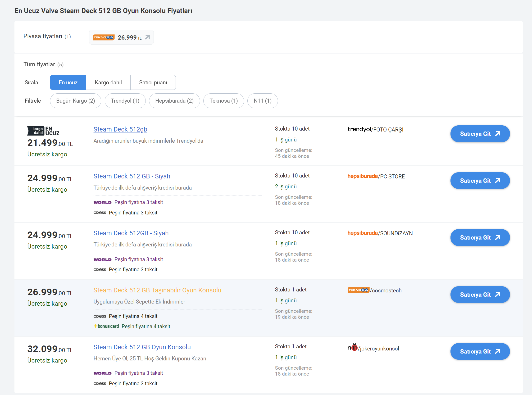Click the Axess logo in cosmostech offer
The image size is (532, 395).
[x=100, y=316]
